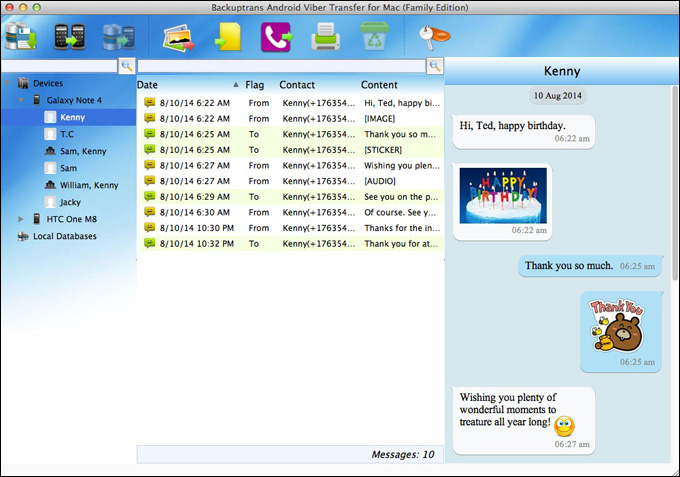Expand the HTC One M8 device node

pos(20,219)
